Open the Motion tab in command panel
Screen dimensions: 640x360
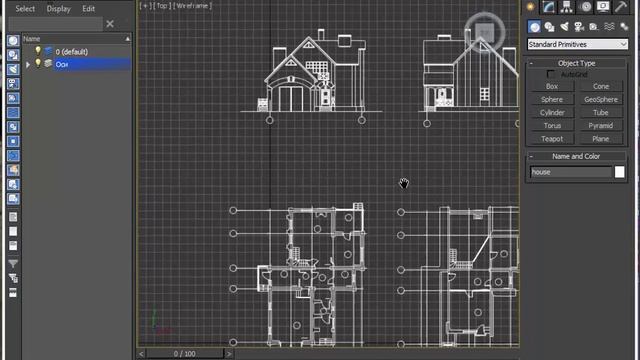(x=585, y=7)
